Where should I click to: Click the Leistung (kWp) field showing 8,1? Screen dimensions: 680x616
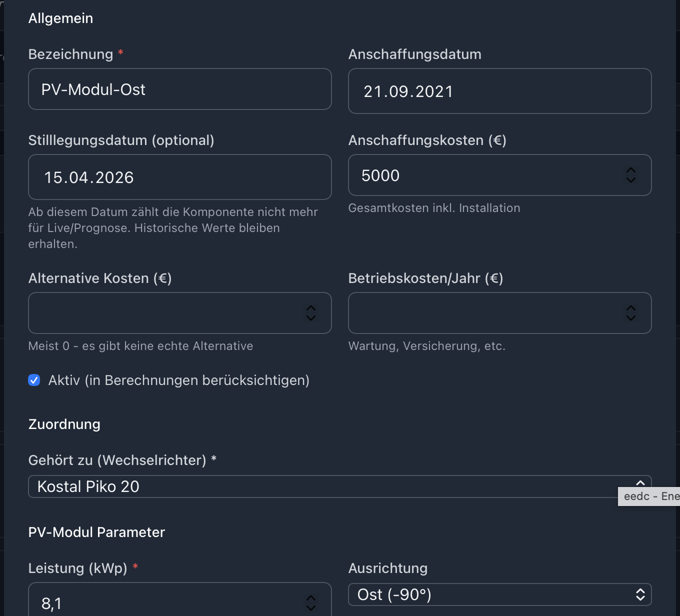(x=164, y=603)
